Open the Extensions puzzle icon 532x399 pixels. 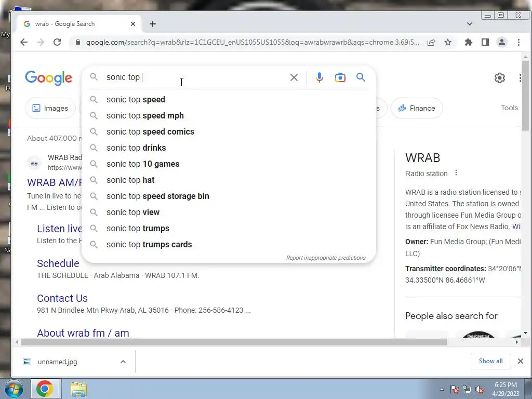(469, 42)
